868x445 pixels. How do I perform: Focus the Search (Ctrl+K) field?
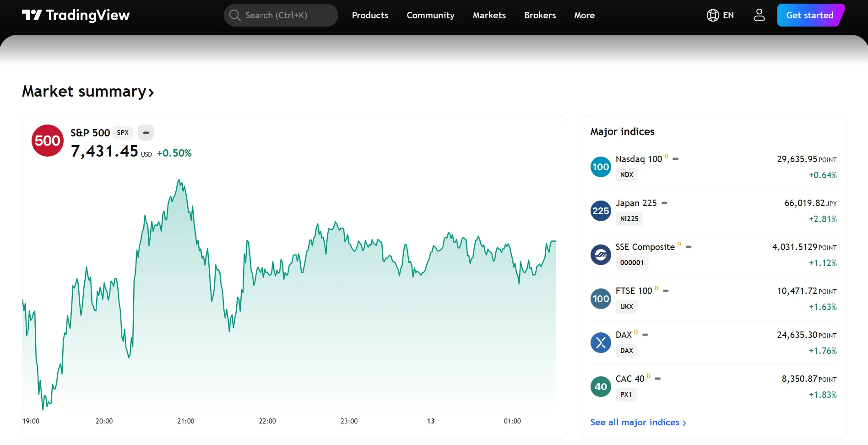tap(281, 15)
